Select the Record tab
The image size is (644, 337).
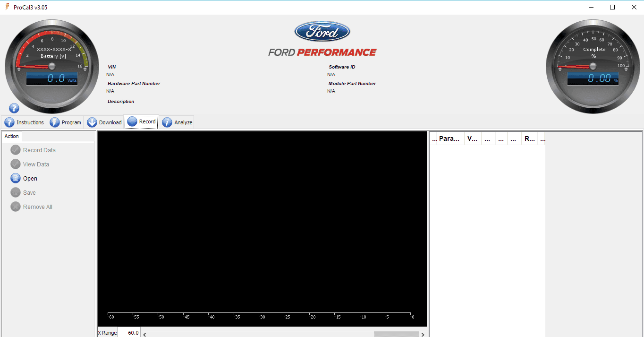pos(142,122)
